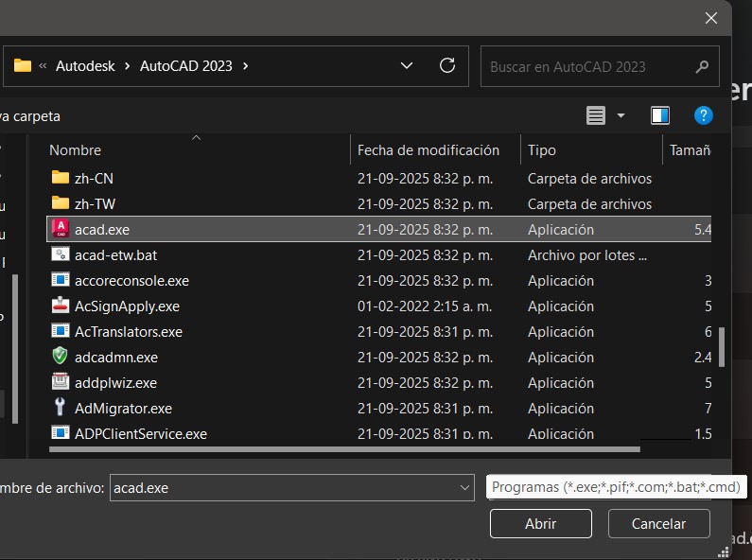Select the addplwiz.exe file name

pyautogui.click(x=116, y=382)
